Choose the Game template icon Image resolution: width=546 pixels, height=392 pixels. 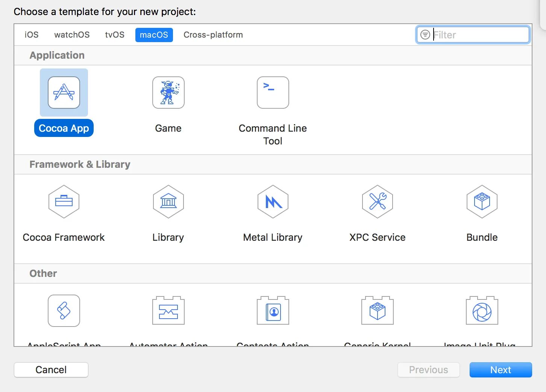[x=168, y=93]
